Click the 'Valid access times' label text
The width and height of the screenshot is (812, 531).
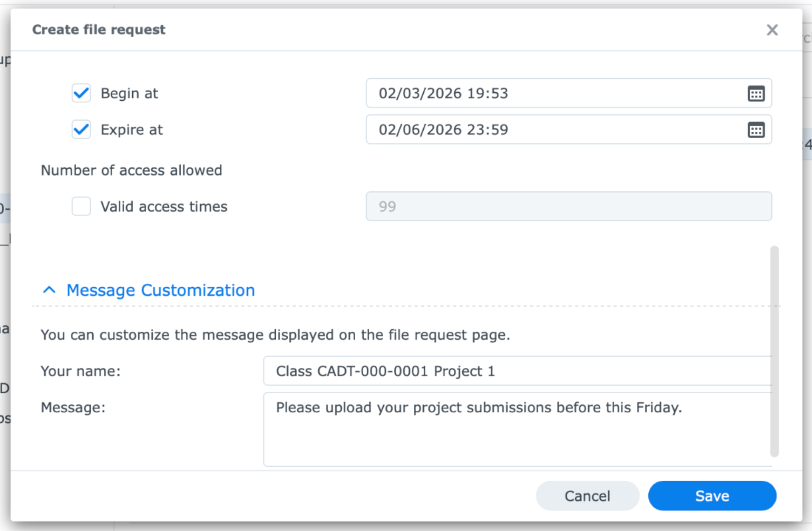click(164, 206)
